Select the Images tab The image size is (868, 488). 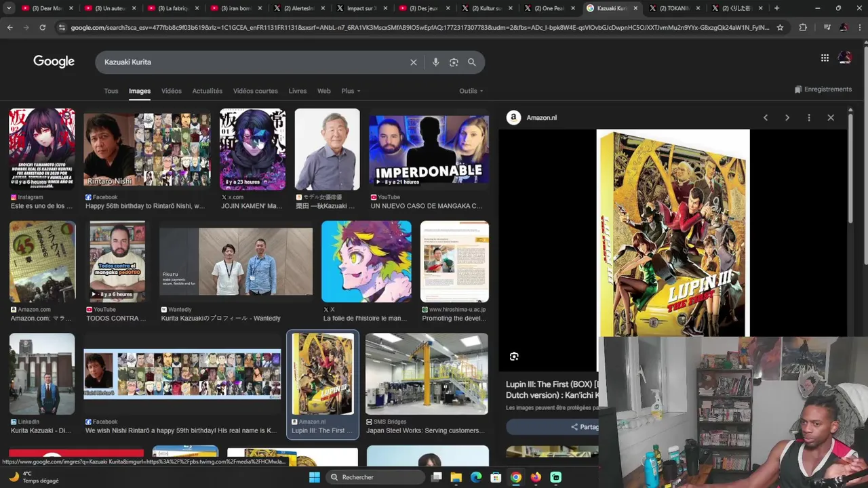[x=140, y=91]
